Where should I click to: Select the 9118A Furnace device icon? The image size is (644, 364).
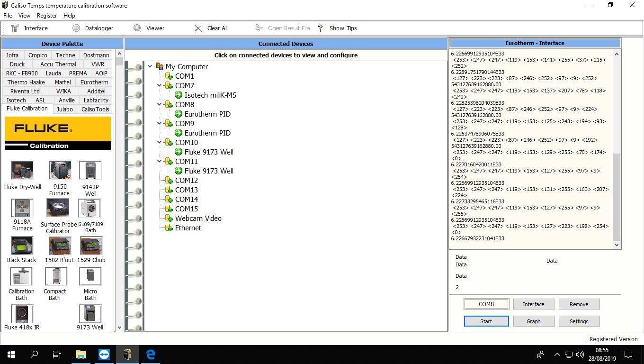(x=22, y=208)
